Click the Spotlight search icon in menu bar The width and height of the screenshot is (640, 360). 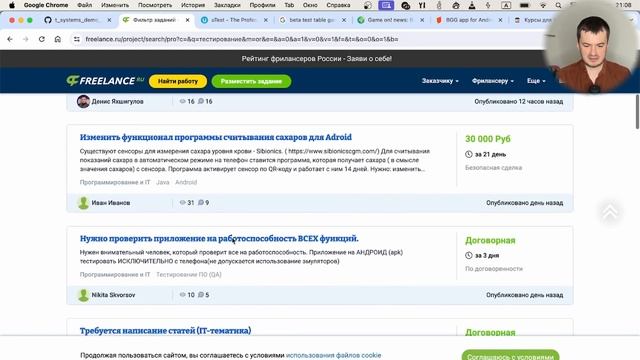coord(558,5)
